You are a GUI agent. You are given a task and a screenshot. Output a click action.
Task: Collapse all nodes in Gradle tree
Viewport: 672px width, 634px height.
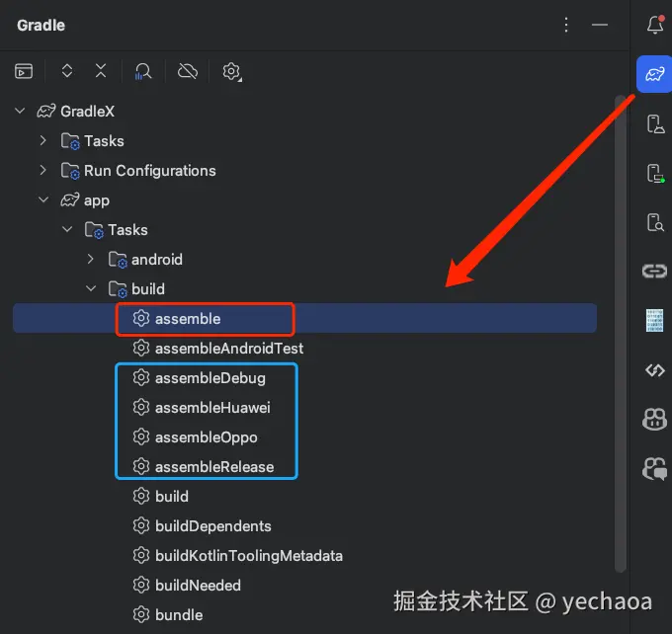(x=101, y=71)
